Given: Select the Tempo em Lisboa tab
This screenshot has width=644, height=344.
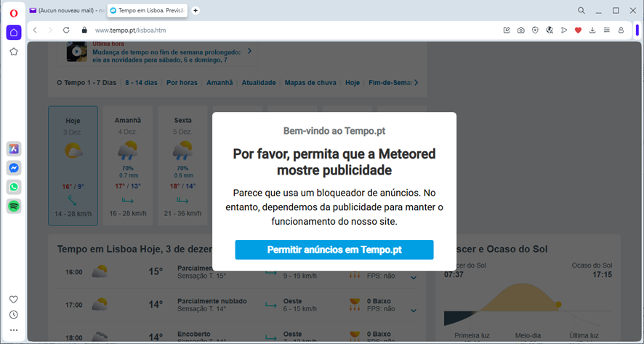Looking at the screenshot, I should [148, 11].
